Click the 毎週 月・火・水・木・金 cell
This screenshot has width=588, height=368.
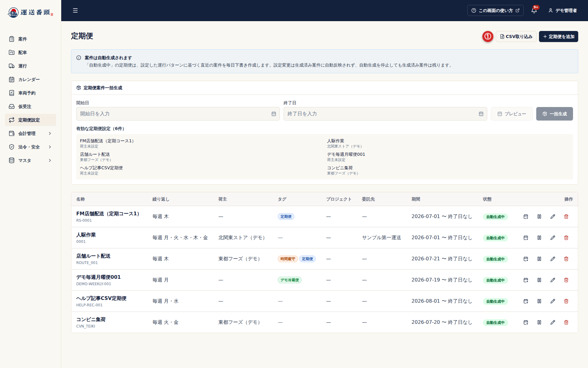180,238
